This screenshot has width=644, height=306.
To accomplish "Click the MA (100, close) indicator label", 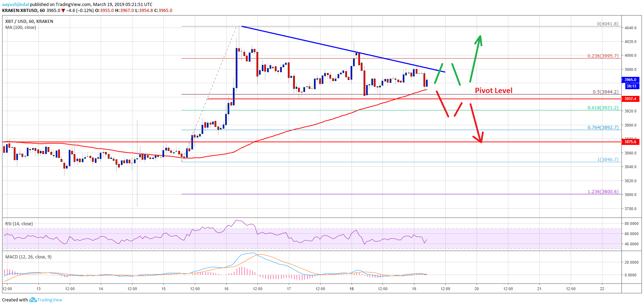I will click(x=20, y=27).
